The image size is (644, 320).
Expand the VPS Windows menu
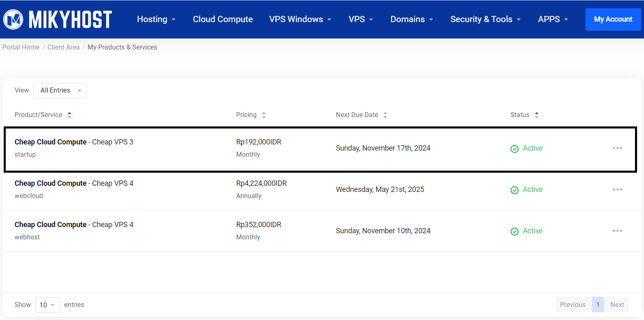pos(300,19)
